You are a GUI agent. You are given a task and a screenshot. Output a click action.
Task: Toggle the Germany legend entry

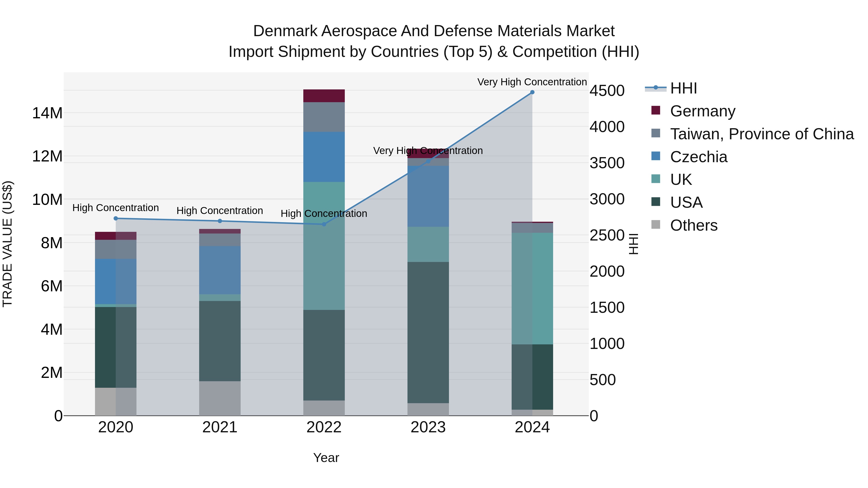[693, 111]
